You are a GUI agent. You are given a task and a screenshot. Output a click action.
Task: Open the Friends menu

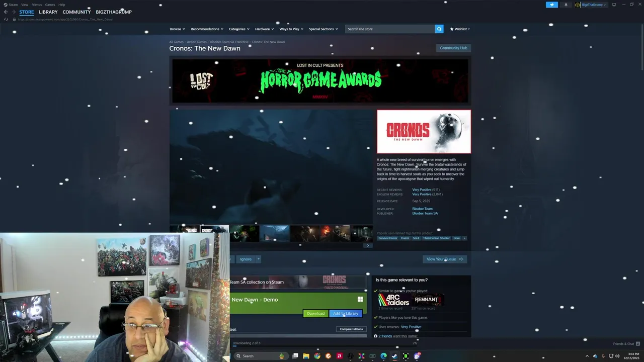[x=37, y=5]
